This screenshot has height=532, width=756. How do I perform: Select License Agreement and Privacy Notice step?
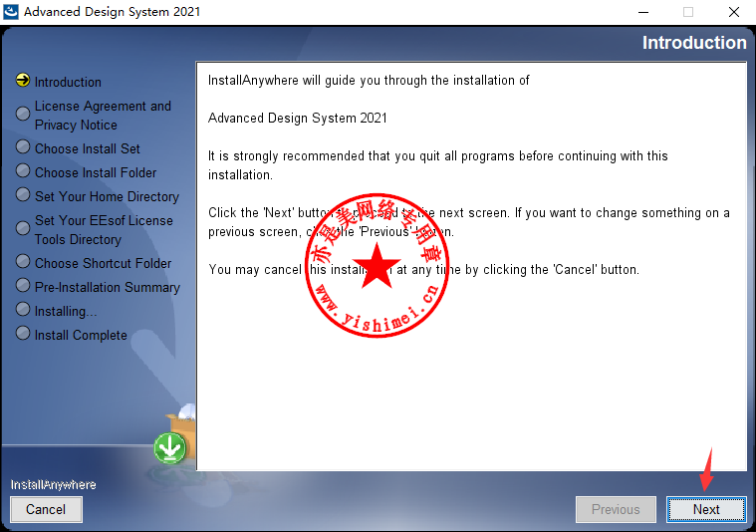(103, 116)
